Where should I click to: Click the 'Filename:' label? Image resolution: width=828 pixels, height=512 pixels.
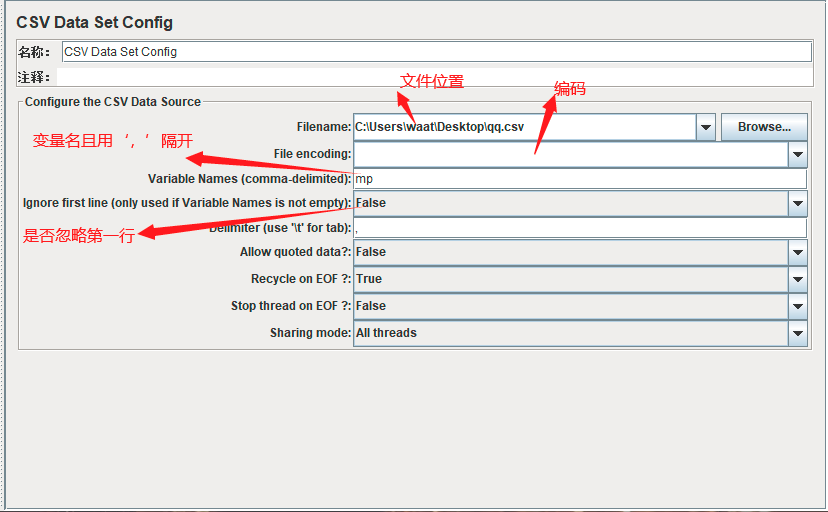(x=324, y=127)
